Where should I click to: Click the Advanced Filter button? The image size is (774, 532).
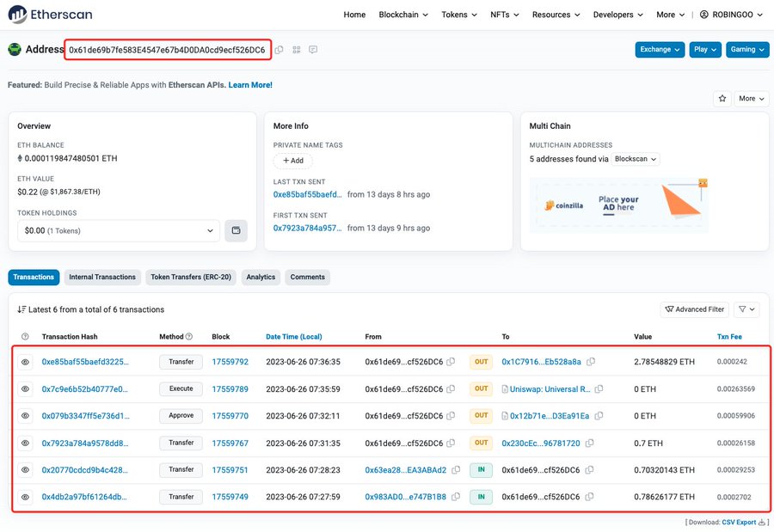(x=694, y=309)
